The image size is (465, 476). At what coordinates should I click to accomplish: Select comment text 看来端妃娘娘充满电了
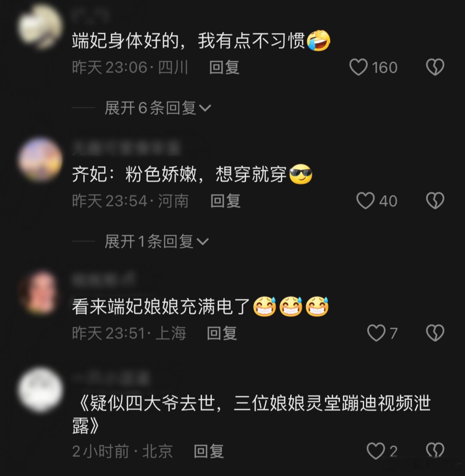(x=161, y=306)
